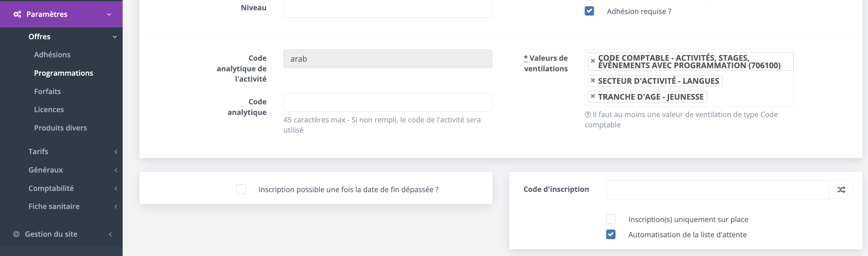Remove the Tranche d'age - Jeunesse tag
This screenshot has height=256, width=868.
click(x=593, y=97)
